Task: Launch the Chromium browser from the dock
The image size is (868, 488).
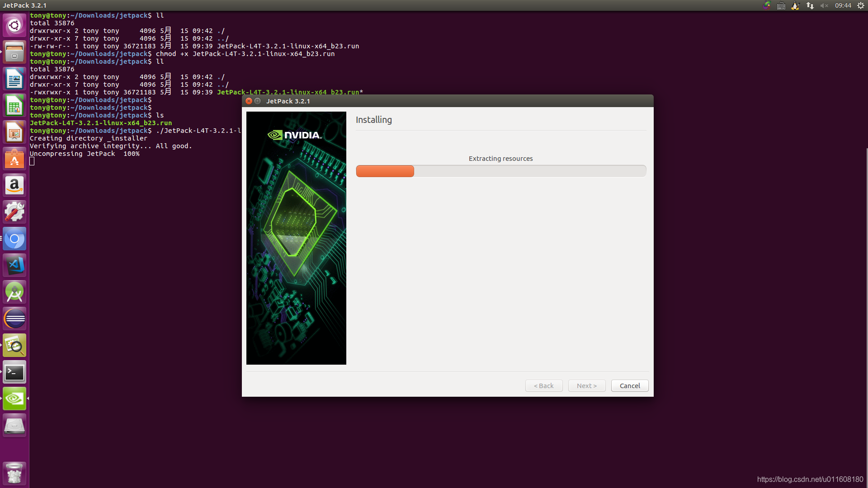Action: (14, 239)
